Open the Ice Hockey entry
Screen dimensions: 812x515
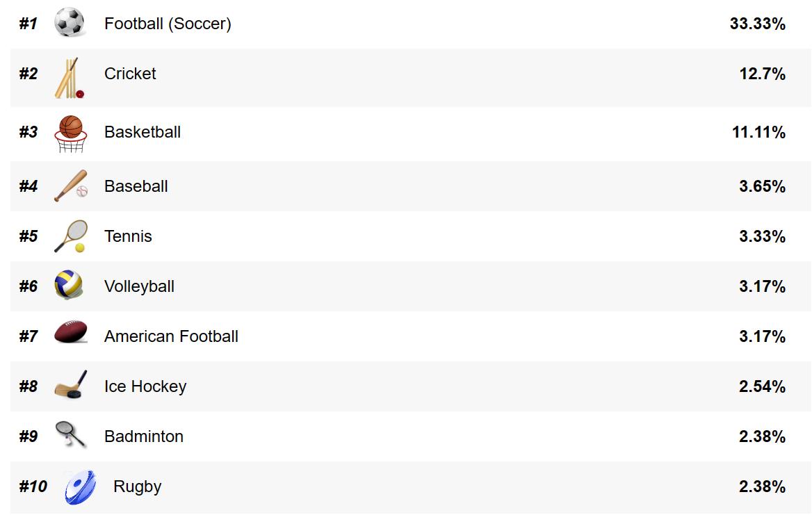point(145,386)
